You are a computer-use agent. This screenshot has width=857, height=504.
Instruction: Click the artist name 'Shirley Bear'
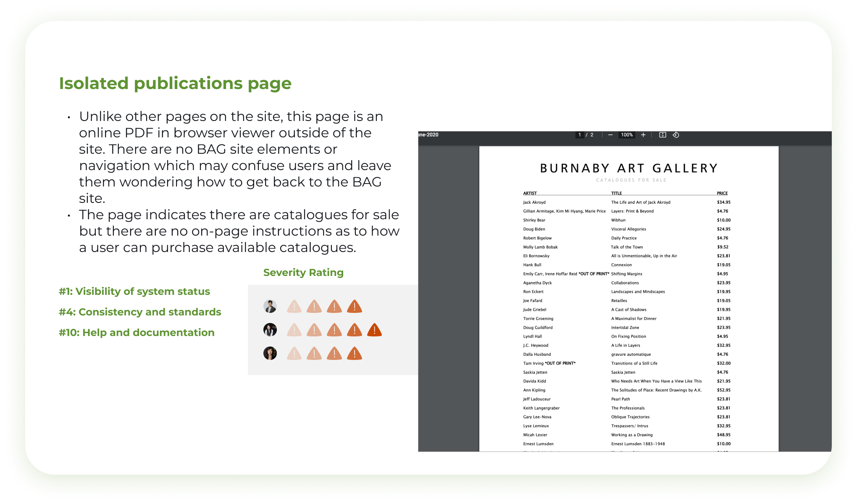(534, 220)
